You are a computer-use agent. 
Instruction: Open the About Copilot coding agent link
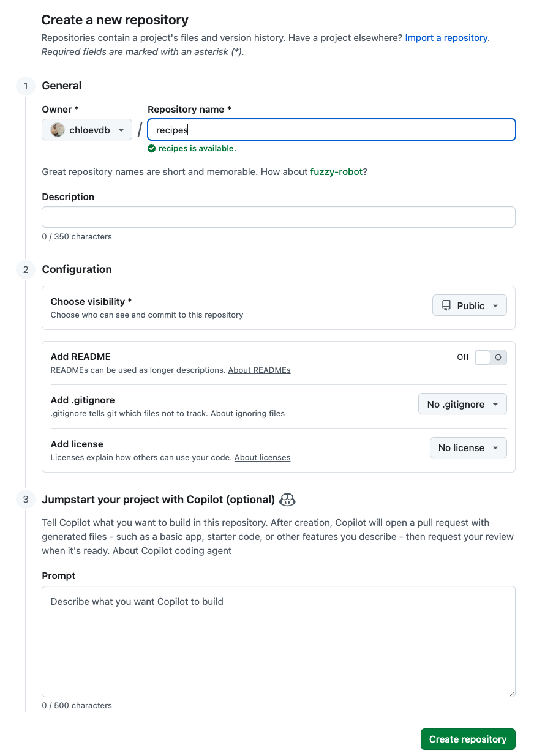[172, 551]
